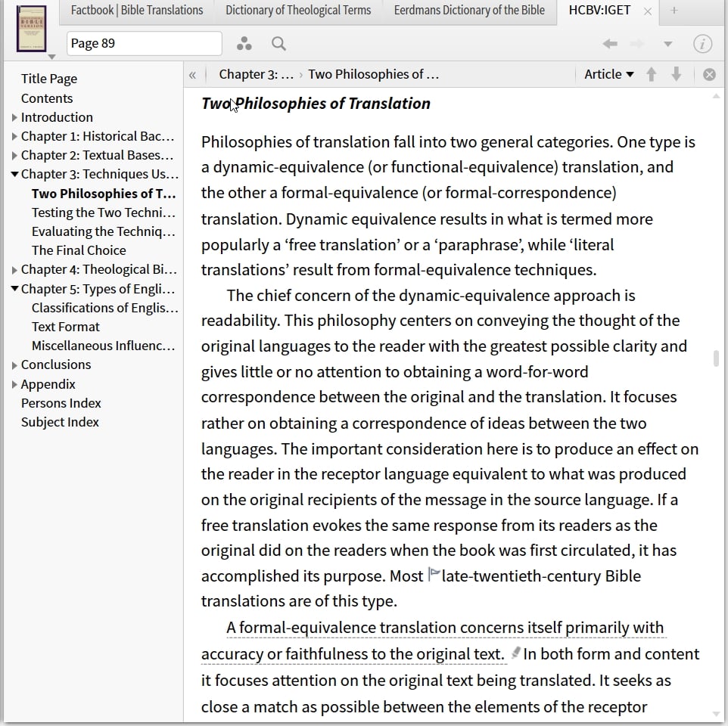Switch to Dictionary of Theological Terms tab
The image size is (728, 726).
pyautogui.click(x=298, y=10)
